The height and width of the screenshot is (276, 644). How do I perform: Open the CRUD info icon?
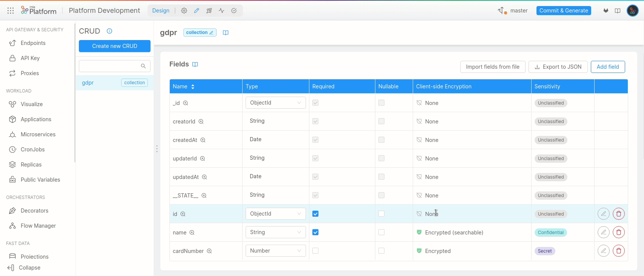pos(109,31)
